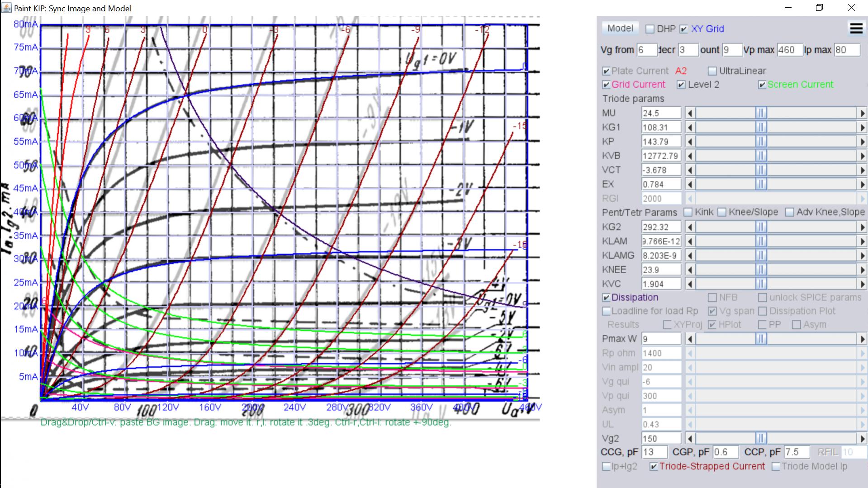
Task: Click the KVC slider left arrow
Action: (690, 284)
